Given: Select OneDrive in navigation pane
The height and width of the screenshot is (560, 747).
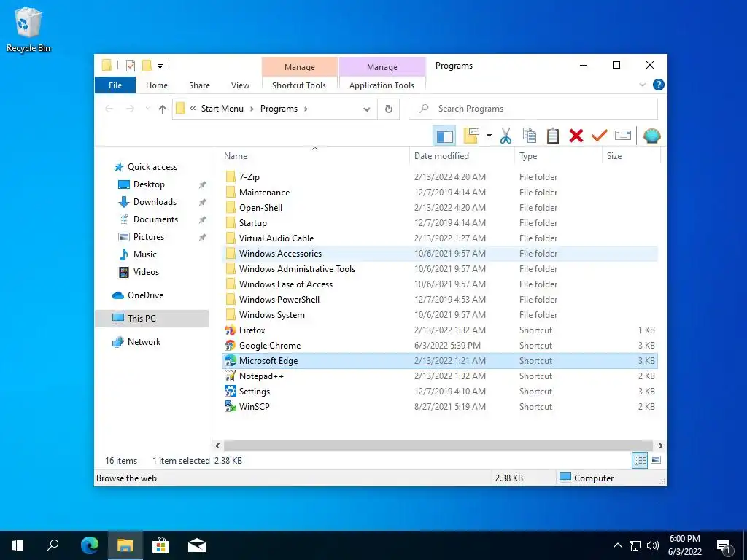Looking at the screenshot, I should click(x=145, y=295).
